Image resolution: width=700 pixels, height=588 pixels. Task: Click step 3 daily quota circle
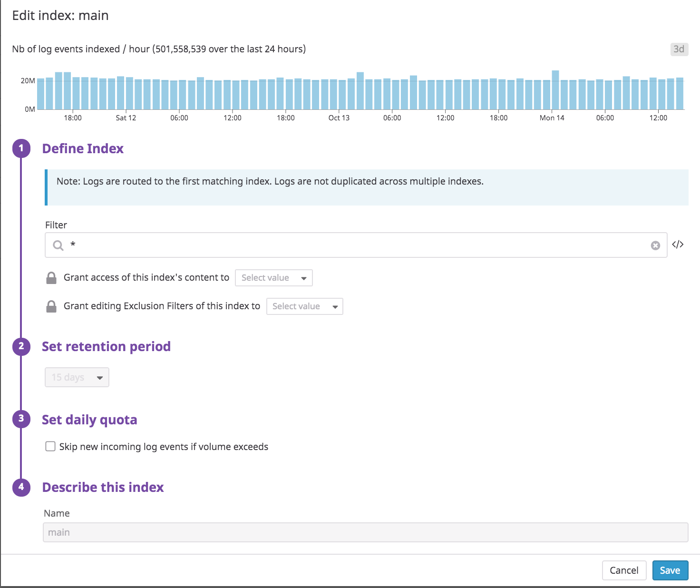[x=21, y=419]
